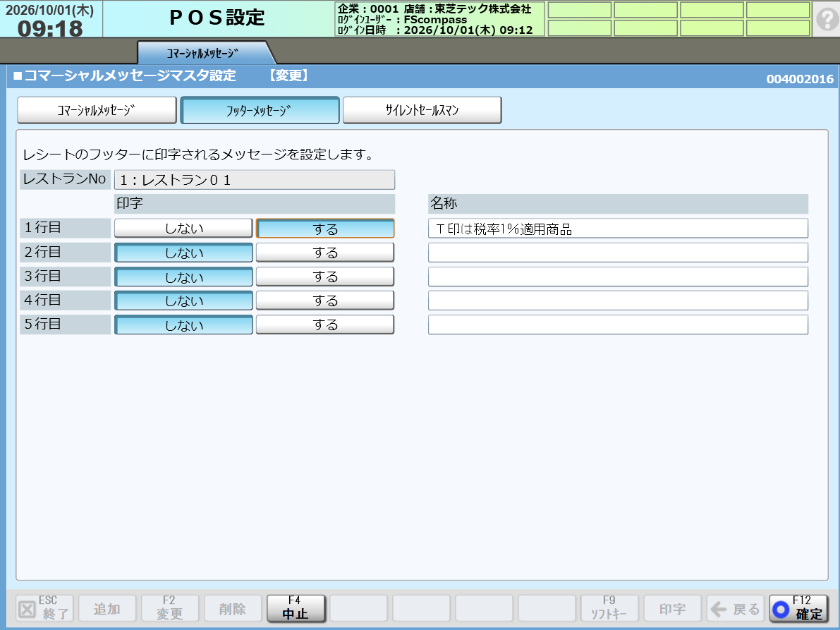The width and height of the screenshot is (840, 630).
Task: Set 5行目 printing to しない
Action: coord(183,325)
